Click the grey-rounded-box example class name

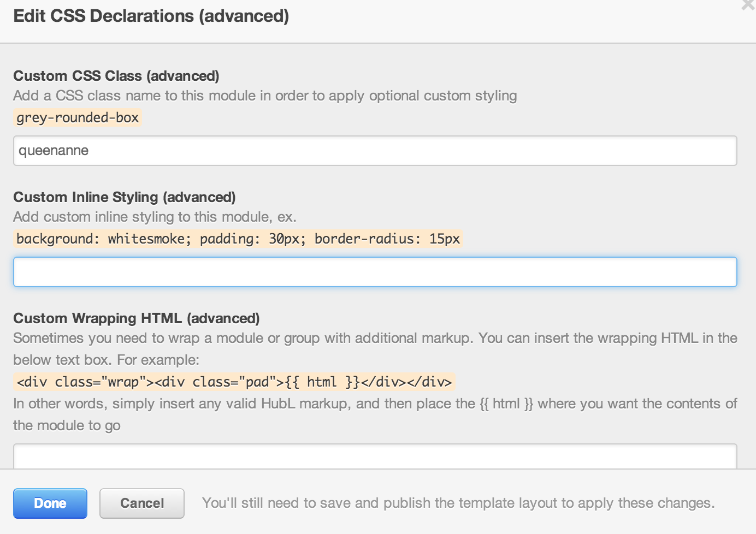pyautogui.click(x=78, y=117)
